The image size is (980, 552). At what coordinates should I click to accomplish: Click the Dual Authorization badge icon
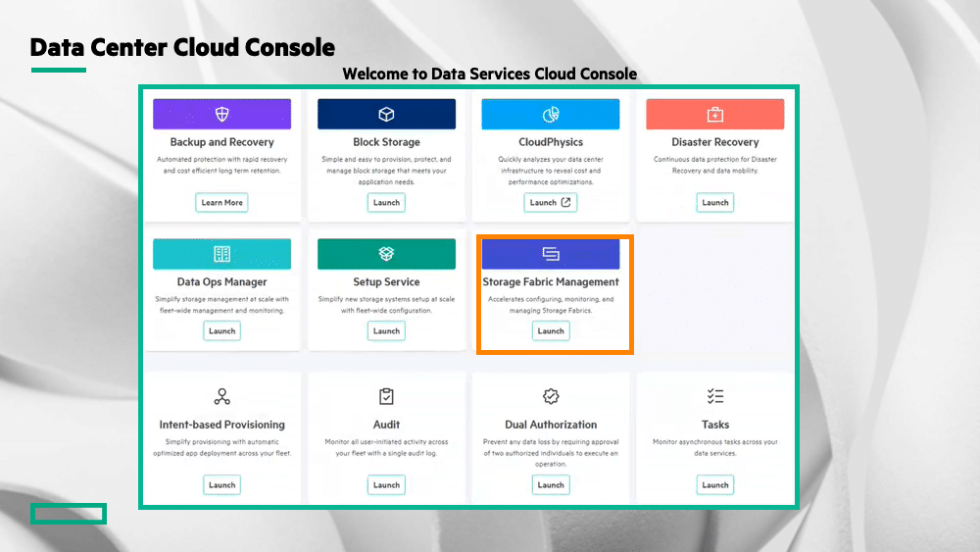pos(551,396)
